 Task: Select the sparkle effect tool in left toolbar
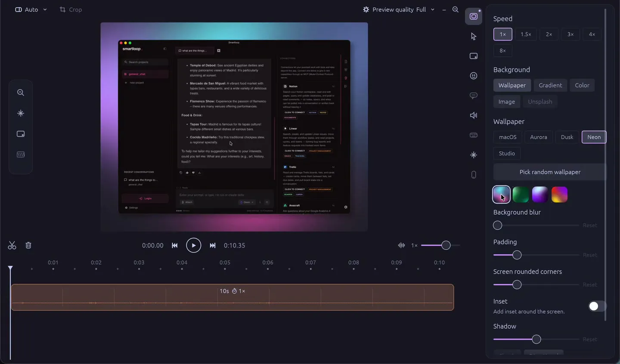(21, 113)
